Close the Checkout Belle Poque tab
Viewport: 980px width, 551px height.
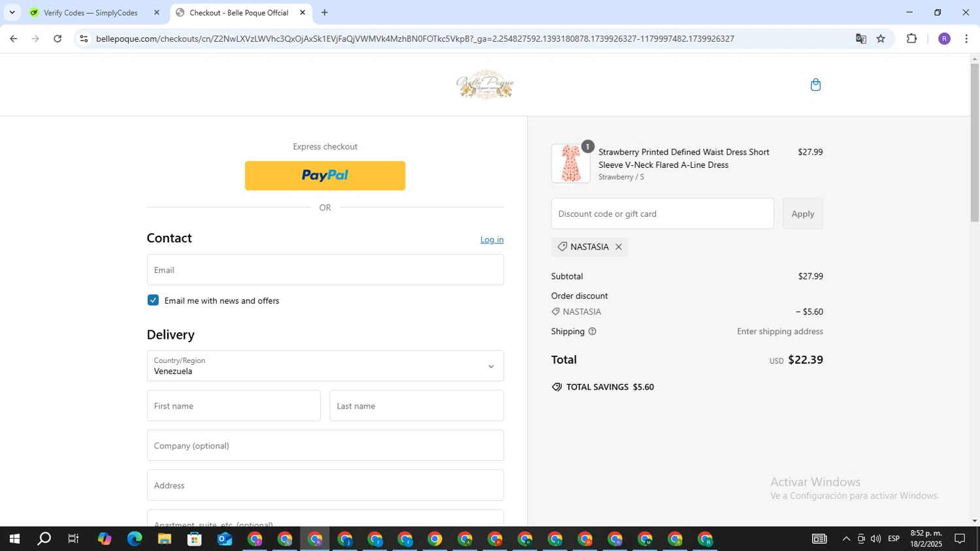302,12
